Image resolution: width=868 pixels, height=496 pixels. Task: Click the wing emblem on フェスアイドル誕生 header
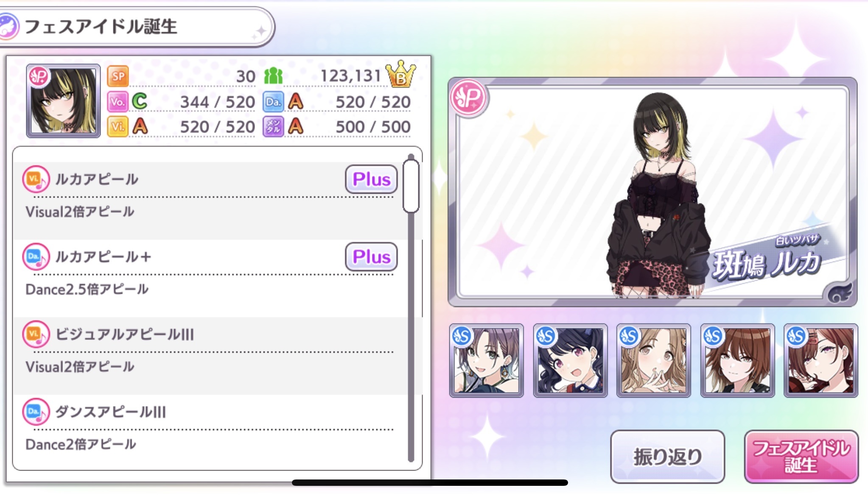(8, 26)
